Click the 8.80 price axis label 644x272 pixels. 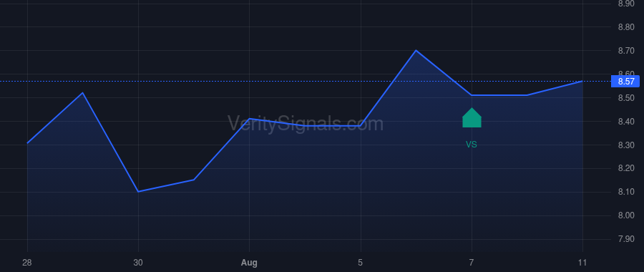pos(626,27)
